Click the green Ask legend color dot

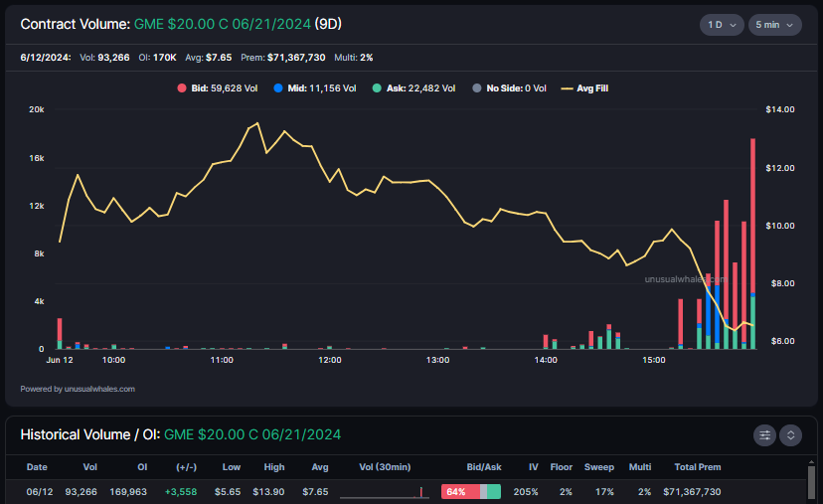pyautogui.click(x=377, y=88)
